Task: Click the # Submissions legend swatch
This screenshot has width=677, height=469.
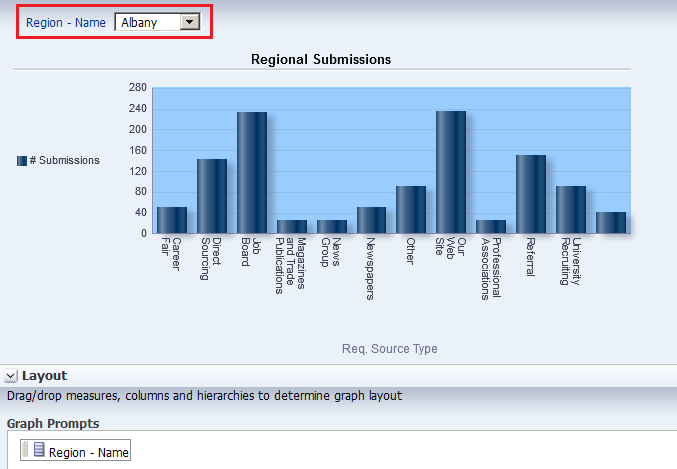Action: click(22, 161)
